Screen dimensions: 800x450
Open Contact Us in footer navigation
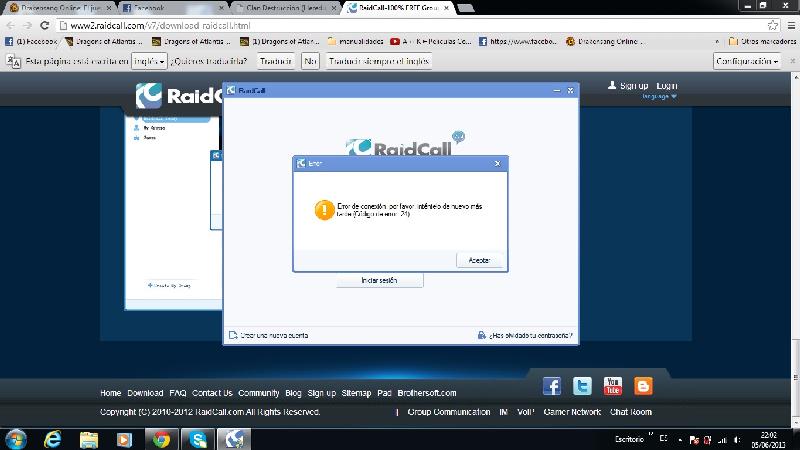pyautogui.click(x=212, y=393)
